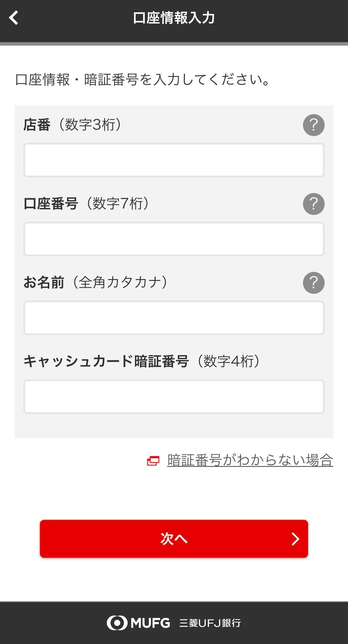Viewport: 348px width, 644px height.
Task: Click the chevron arrow on 次へ button
Action: click(x=295, y=539)
